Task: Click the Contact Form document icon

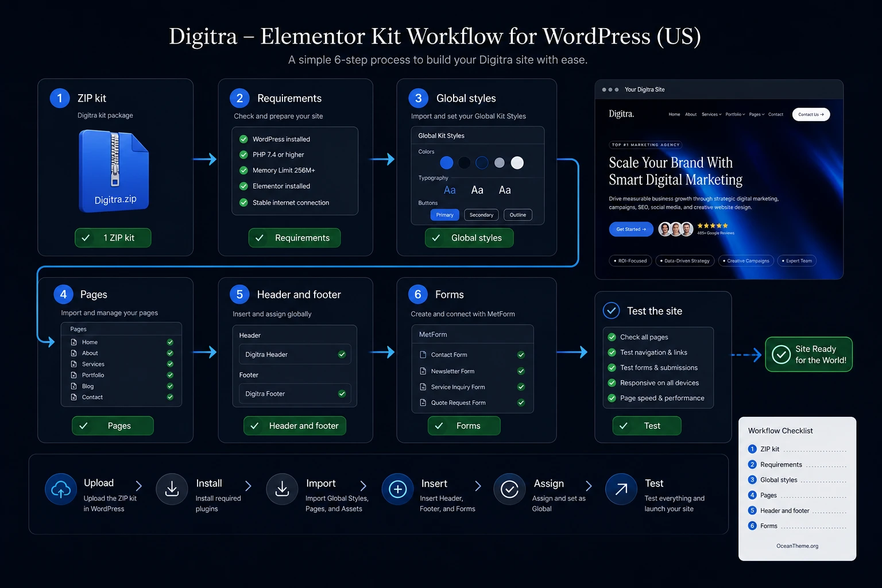Action: tap(423, 355)
